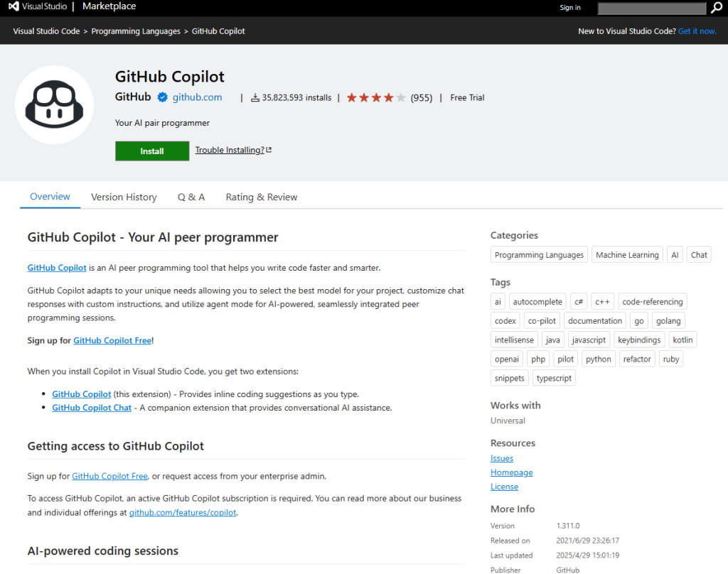Viewport: 728px width, 574px height.
Task: Click the (955) review count
Action: [421, 98]
